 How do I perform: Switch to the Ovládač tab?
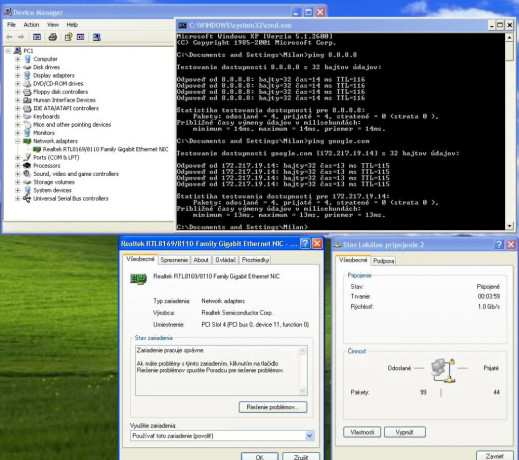pyautogui.click(x=225, y=260)
